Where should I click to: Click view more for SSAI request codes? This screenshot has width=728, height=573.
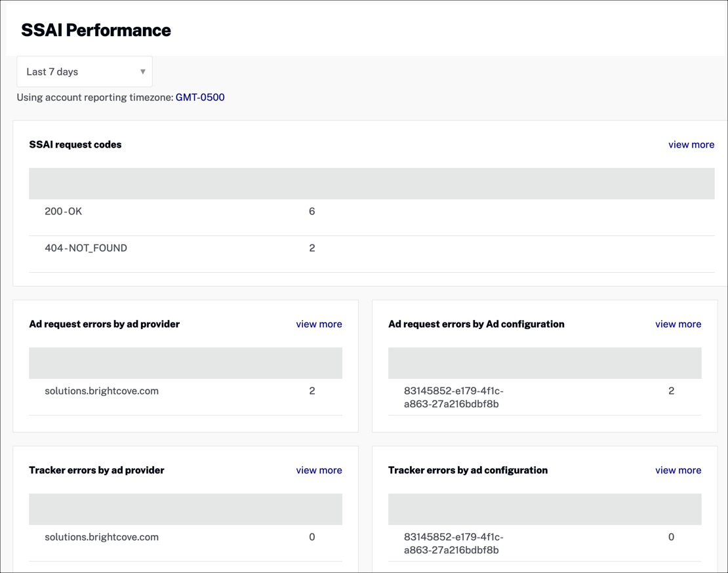click(x=691, y=144)
